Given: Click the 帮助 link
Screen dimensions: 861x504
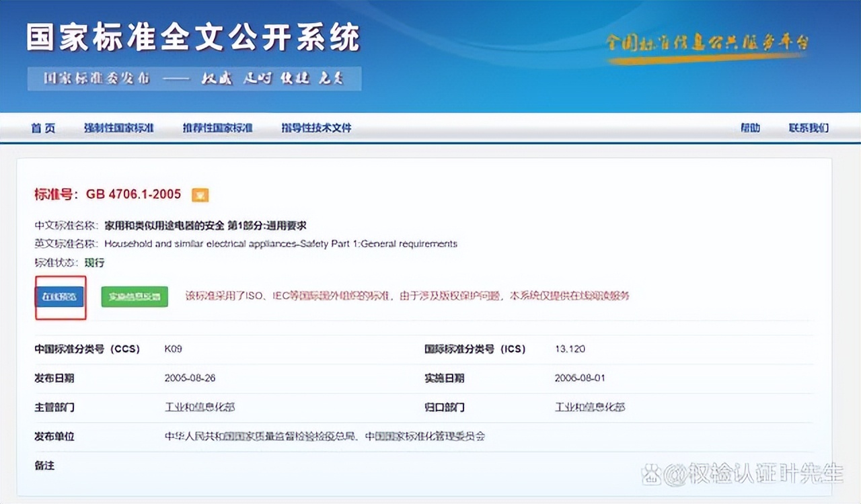Looking at the screenshot, I should 750,128.
